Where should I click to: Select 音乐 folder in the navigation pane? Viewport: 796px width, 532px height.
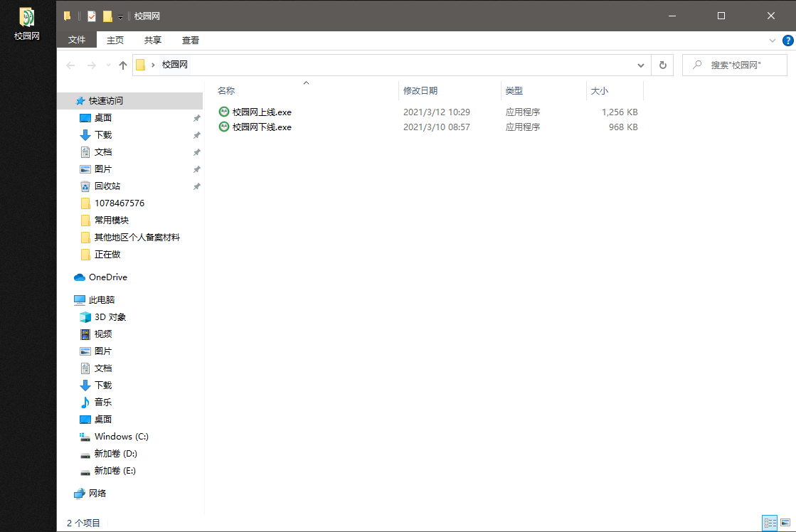[102, 403]
